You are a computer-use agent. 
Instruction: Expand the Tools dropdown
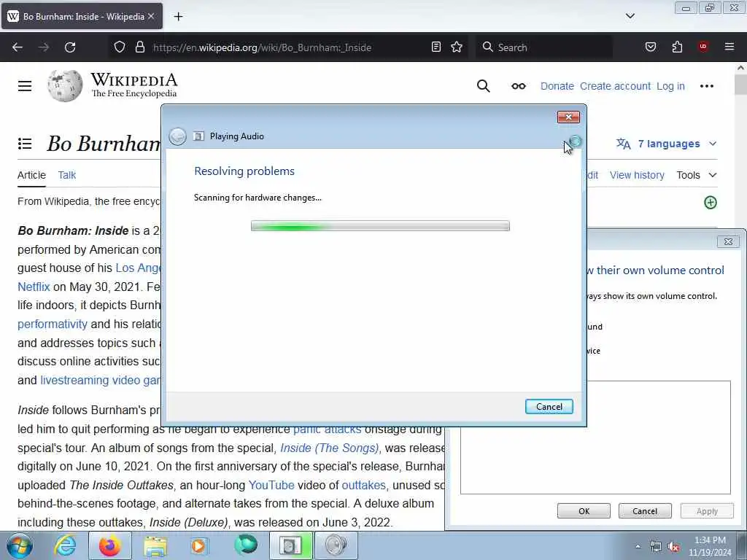click(697, 175)
